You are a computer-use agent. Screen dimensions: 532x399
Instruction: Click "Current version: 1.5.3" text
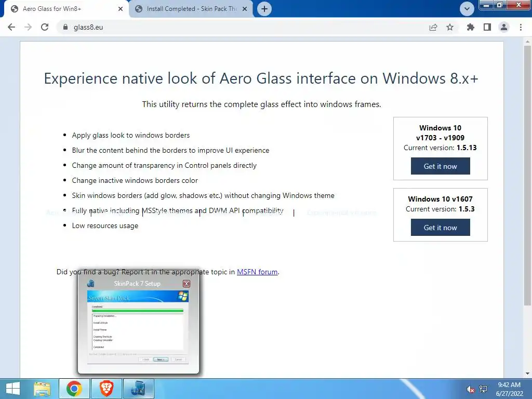click(440, 209)
